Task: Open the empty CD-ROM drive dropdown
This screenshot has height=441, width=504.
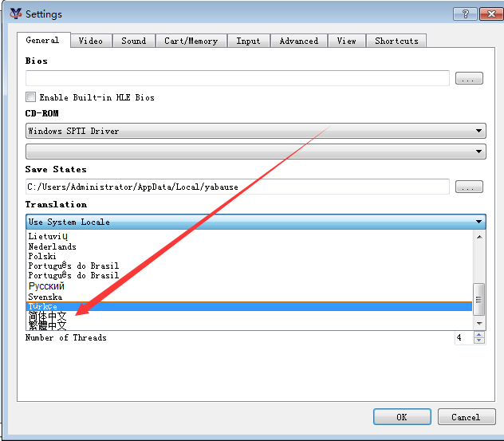Action: click(x=255, y=151)
